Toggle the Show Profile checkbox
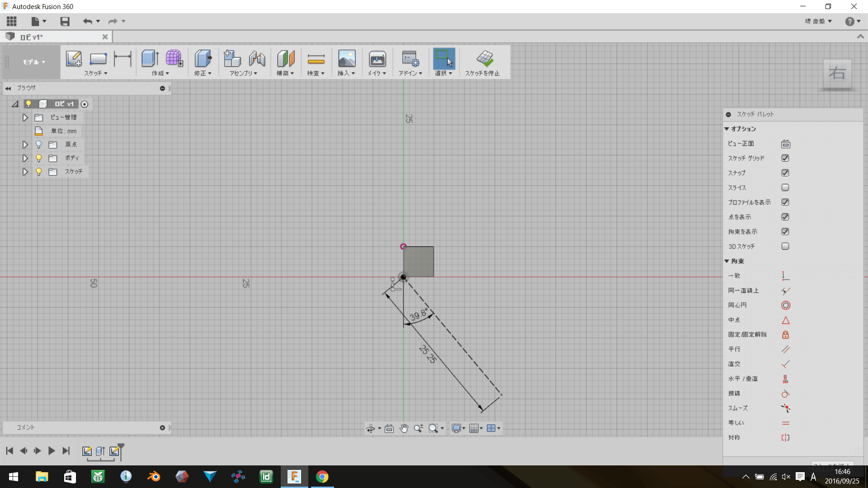 tap(785, 202)
